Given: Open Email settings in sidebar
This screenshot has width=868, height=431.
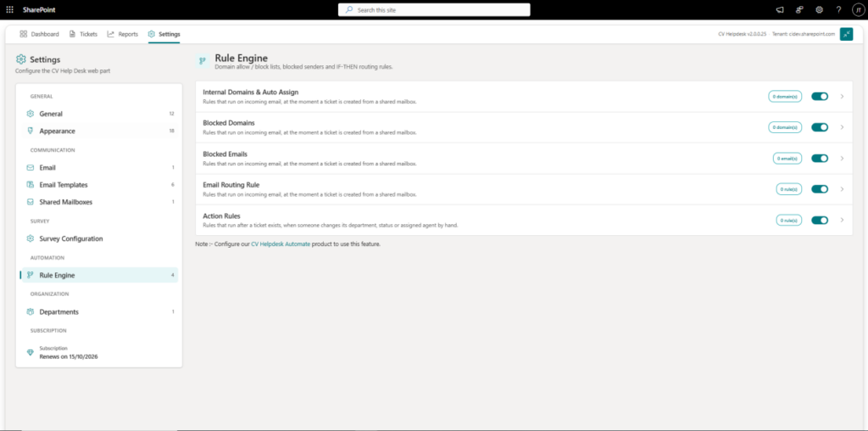Looking at the screenshot, I should (x=100, y=167).
